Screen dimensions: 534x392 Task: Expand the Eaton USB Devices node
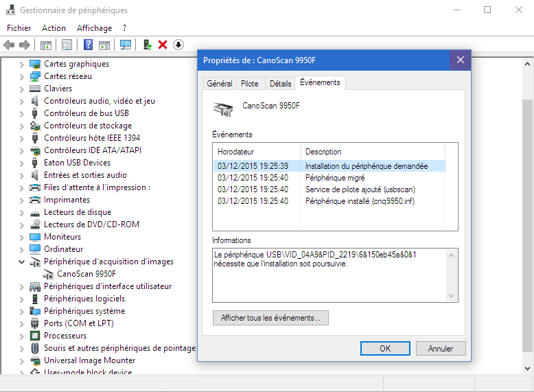coord(21,163)
